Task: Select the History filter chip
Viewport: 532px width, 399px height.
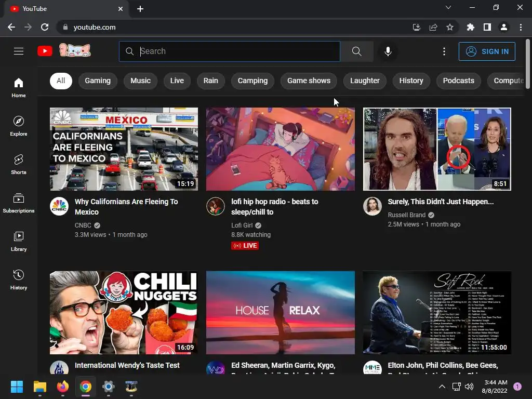Action: click(x=411, y=81)
